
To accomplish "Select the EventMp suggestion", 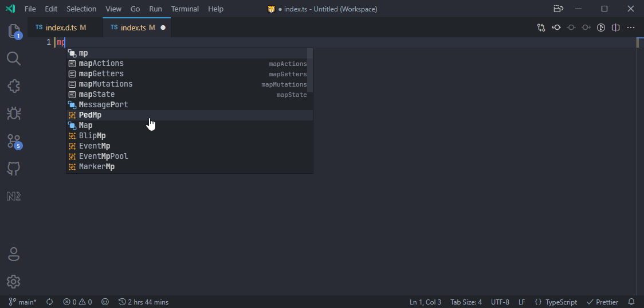I will pos(189,146).
